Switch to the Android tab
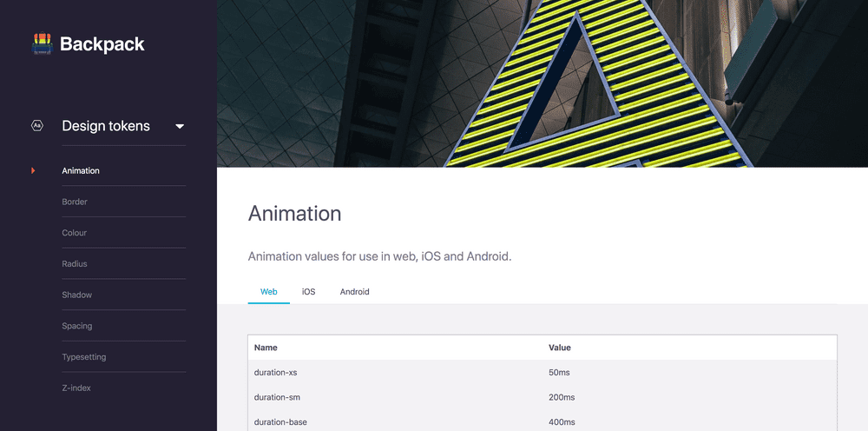 click(354, 292)
